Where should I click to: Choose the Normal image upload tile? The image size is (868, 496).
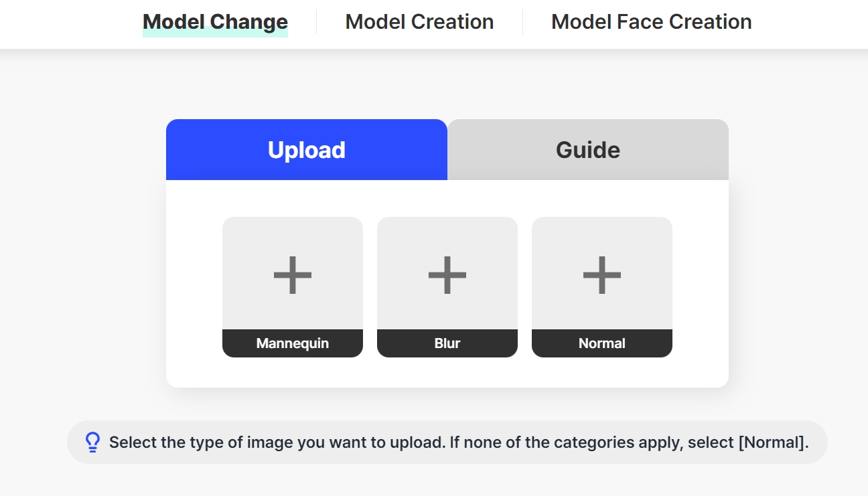click(x=602, y=287)
